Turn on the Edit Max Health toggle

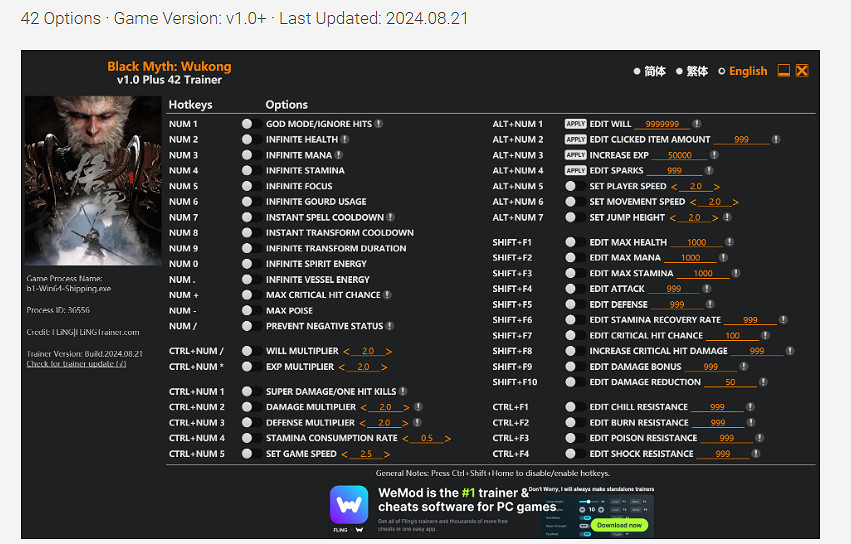click(x=570, y=242)
